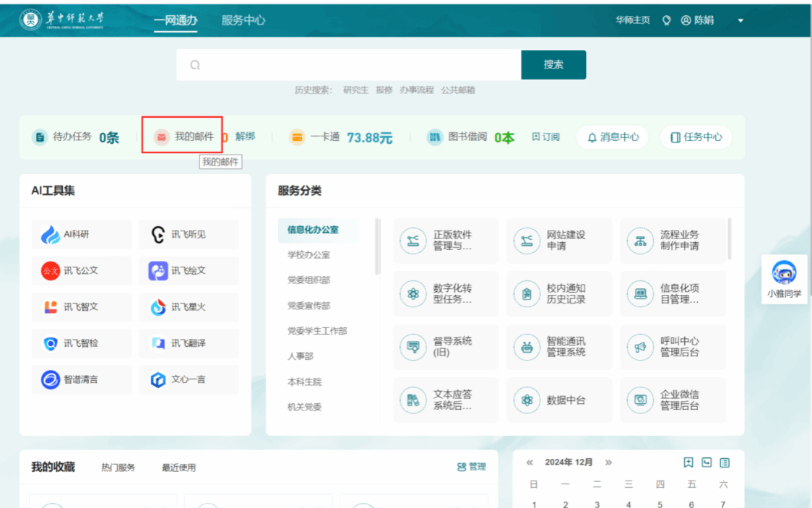This screenshot has height=508, width=812.
Task: Click the lightbulb icon beside 华师主页
Action: click(667, 20)
